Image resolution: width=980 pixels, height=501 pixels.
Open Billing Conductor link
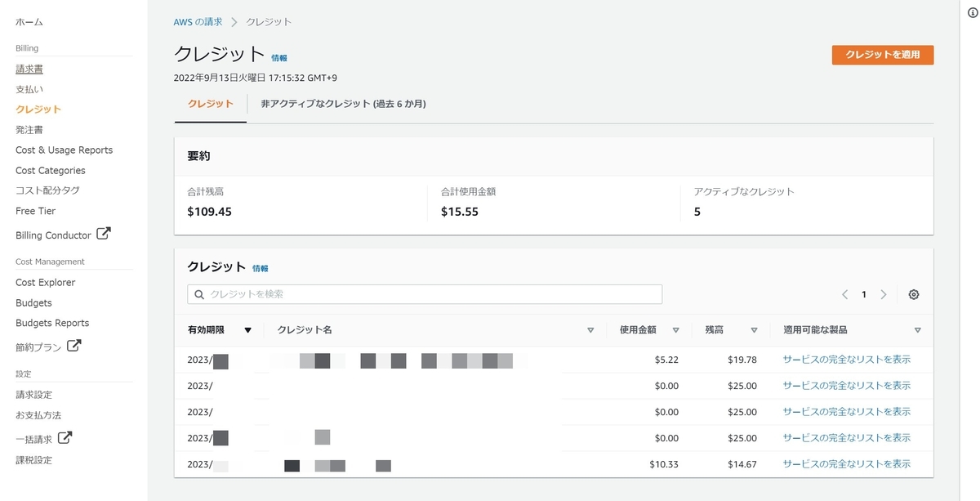tap(53, 235)
